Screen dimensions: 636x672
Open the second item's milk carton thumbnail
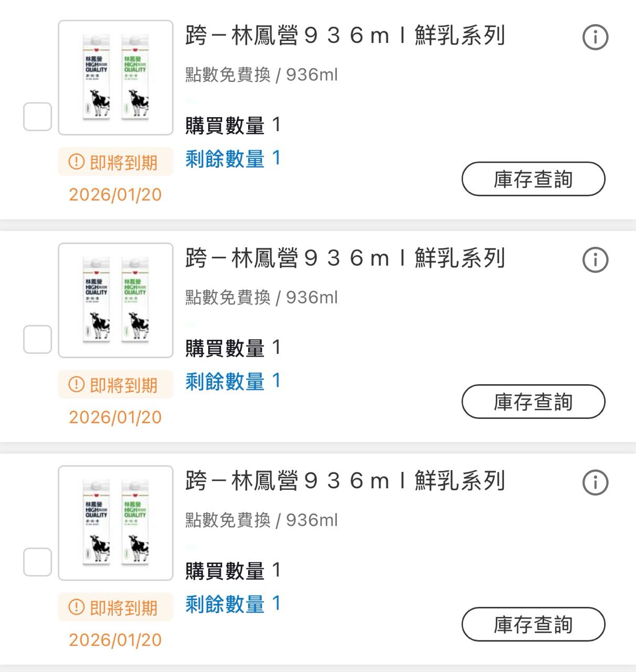coord(115,300)
